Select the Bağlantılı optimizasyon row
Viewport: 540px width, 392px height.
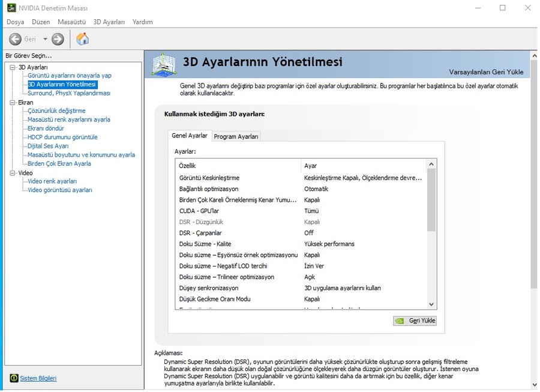(x=301, y=189)
